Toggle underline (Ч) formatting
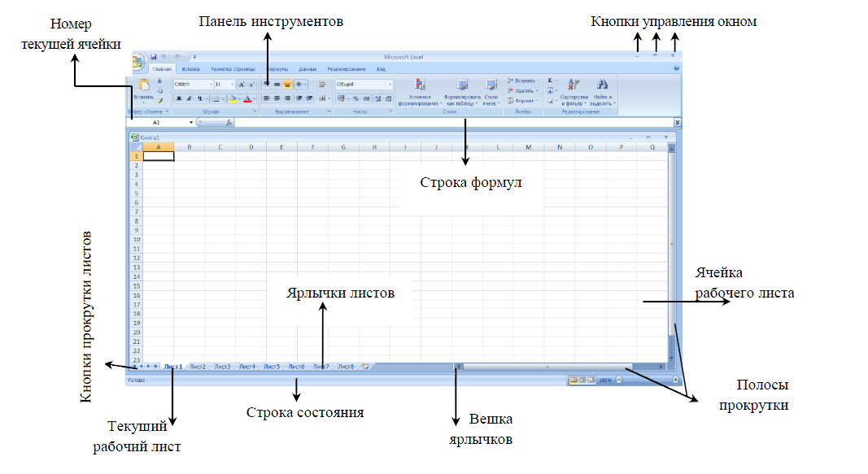 click(x=199, y=99)
